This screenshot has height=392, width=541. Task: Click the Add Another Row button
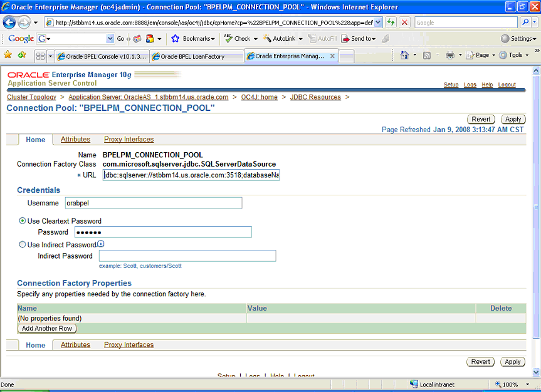[x=47, y=328]
